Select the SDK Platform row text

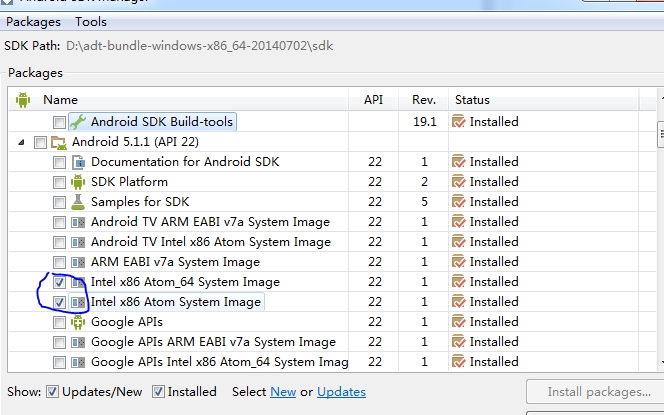pos(129,182)
